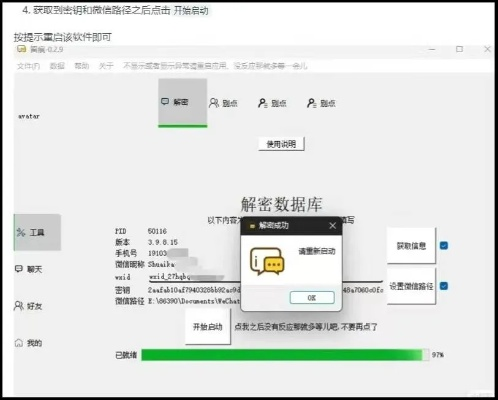
Task: Click the version value 3.9.8.15
Action: tap(163, 242)
